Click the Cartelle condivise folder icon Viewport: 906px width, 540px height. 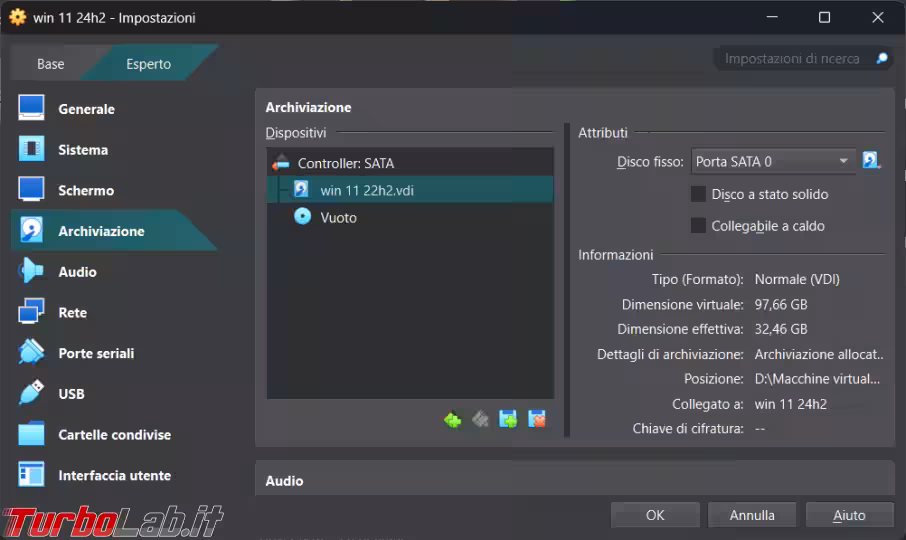click(x=31, y=434)
